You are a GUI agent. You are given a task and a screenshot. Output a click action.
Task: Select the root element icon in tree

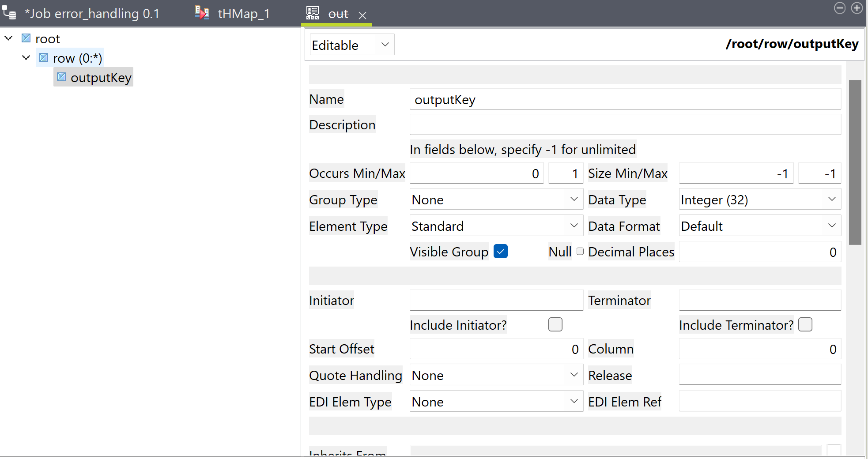[26, 39]
